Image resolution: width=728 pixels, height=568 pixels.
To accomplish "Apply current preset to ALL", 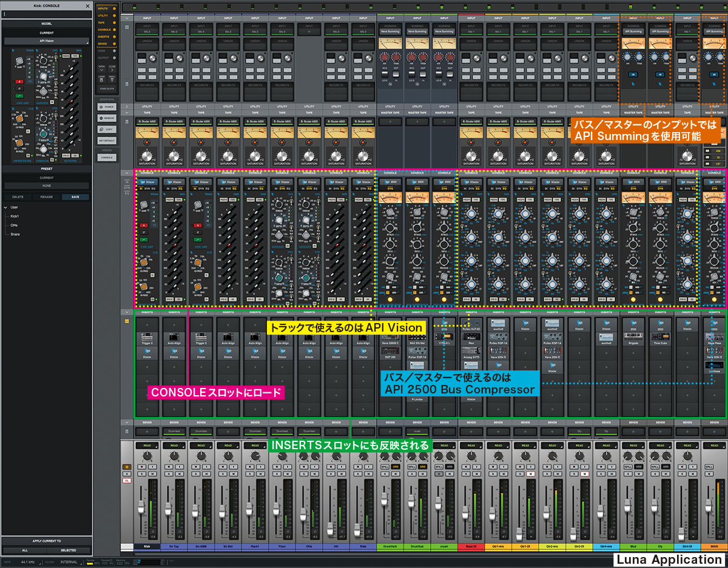I will point(25,550).
